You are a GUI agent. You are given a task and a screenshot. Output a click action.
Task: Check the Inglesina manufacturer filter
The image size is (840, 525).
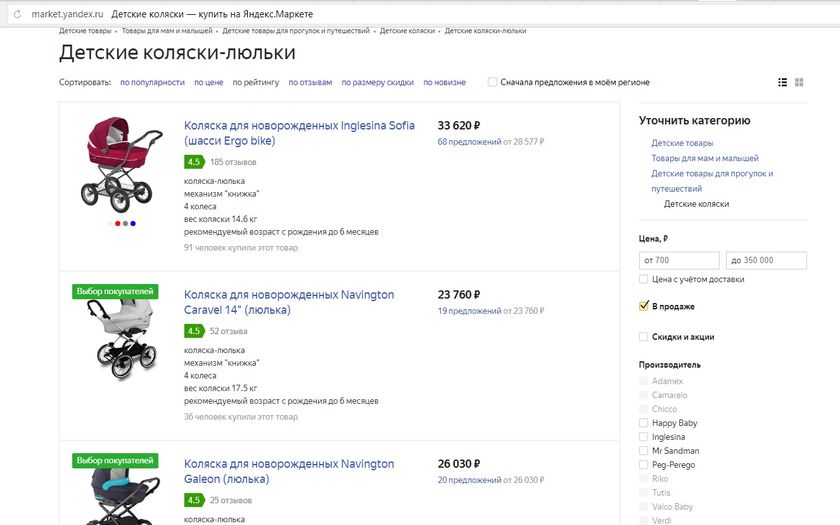(643, 437)
